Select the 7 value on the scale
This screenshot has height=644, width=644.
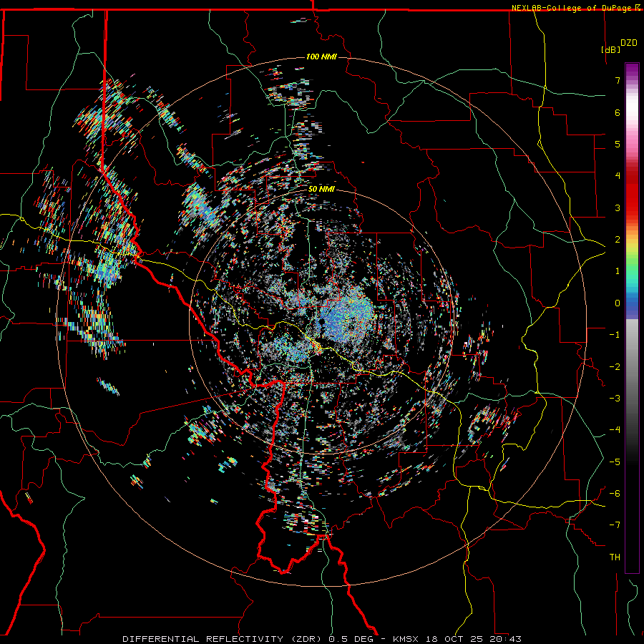pos(618,80)
